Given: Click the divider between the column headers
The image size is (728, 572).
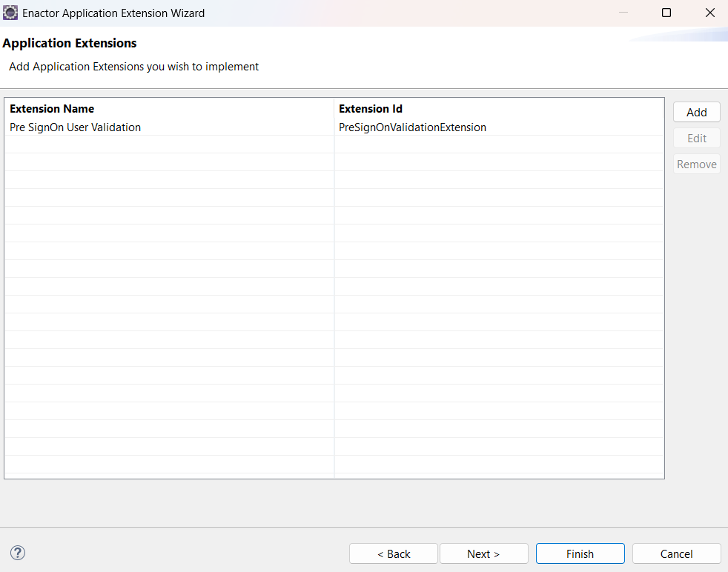Looking at the screenshot, I should [334, 109].
